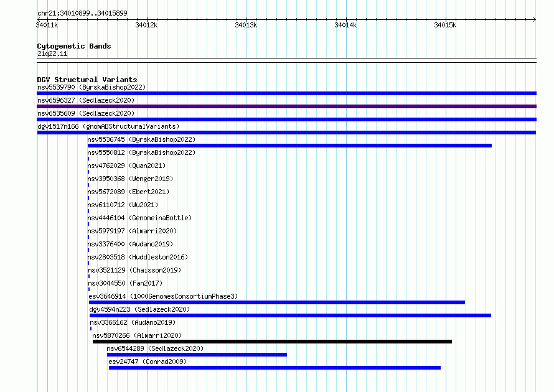
Task: Click the nsv3950368 (Wenger2019) label
Action: coord(130,179)
